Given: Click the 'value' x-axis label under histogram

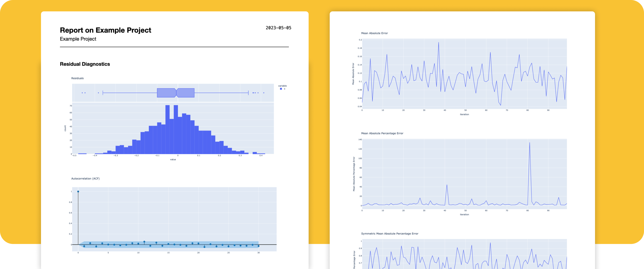Looking at the screenshot, I should [173, 159].
